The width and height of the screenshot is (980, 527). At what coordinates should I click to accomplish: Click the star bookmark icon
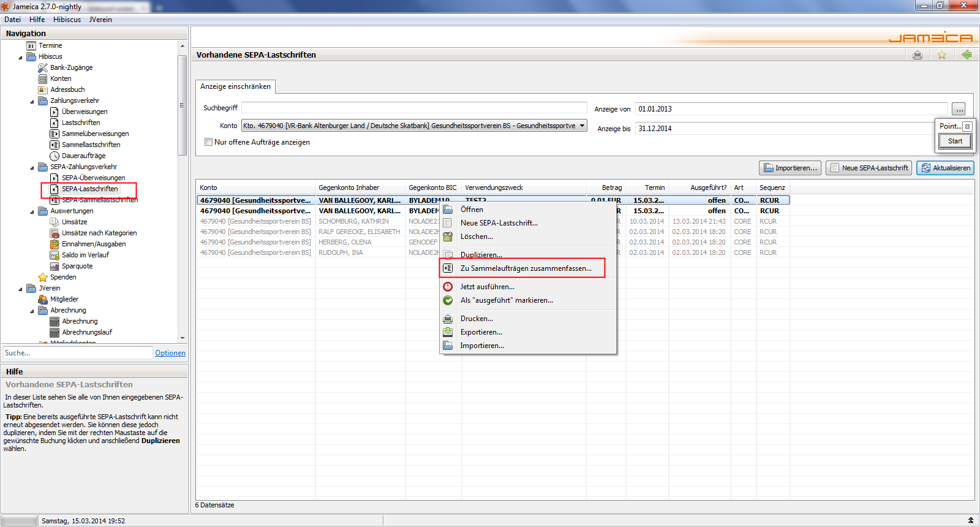[x=942, y=55]
